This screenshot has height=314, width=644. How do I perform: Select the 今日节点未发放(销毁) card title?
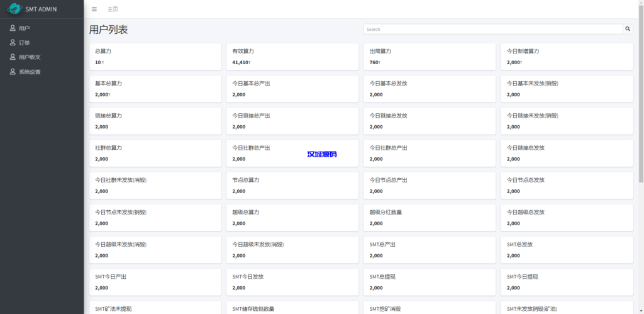pyautogui.click(x=121, y=213)
